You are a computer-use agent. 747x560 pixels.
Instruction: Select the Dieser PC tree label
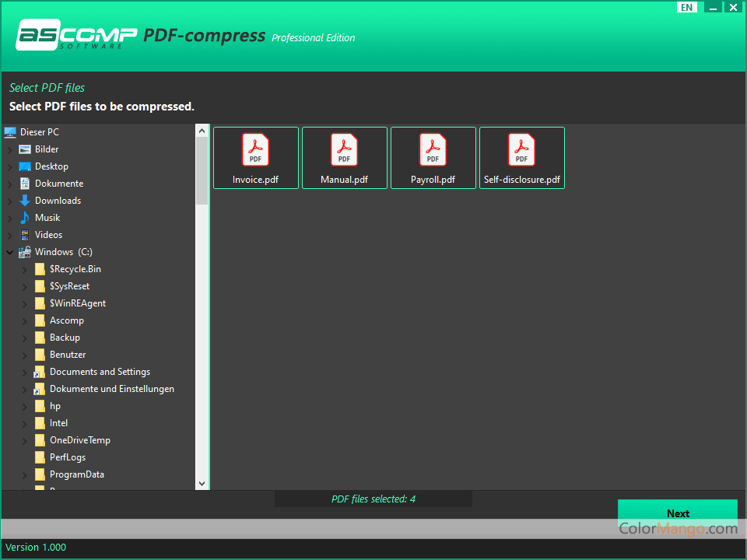(40, 132)
